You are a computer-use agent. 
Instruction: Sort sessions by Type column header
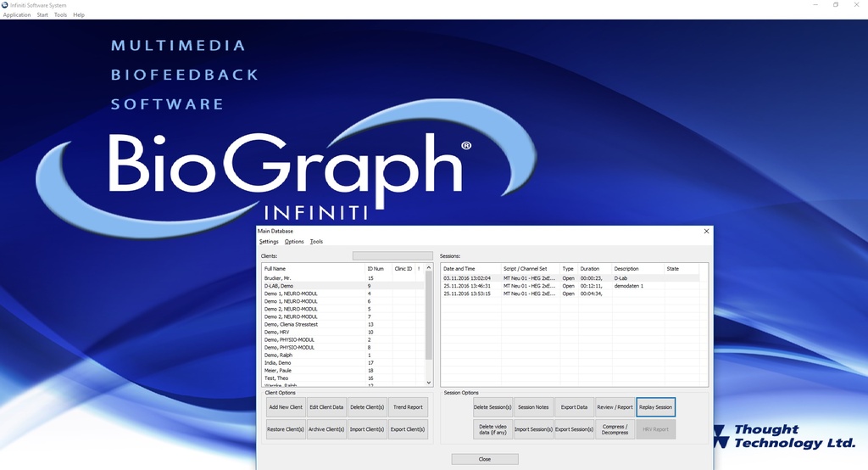click(569, 269)
